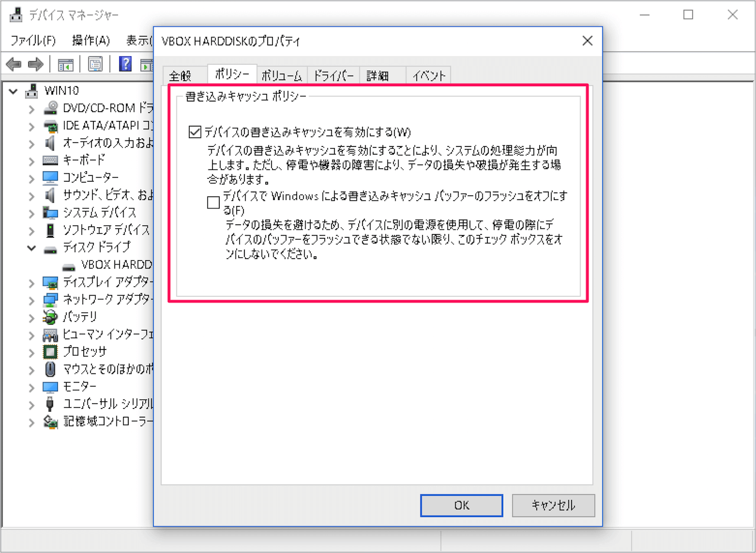
Task: Expand the コンピューター node
Action: coord(32,178)
